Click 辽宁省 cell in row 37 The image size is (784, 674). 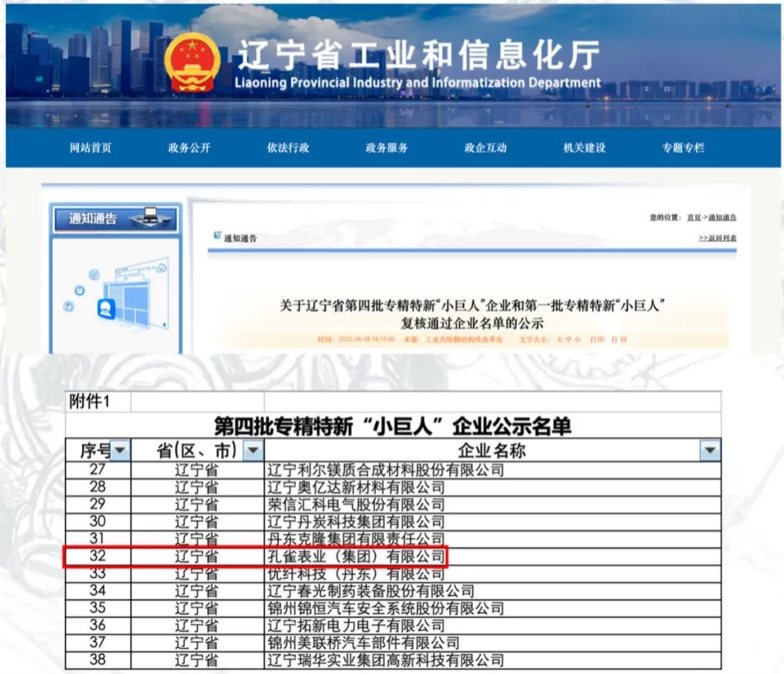pyautogui.click(x=197, y=643)
